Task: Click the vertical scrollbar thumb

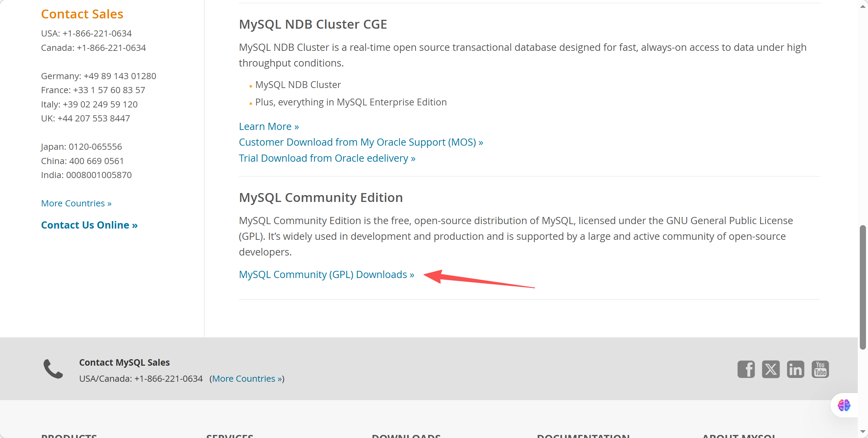Action: 863,287
